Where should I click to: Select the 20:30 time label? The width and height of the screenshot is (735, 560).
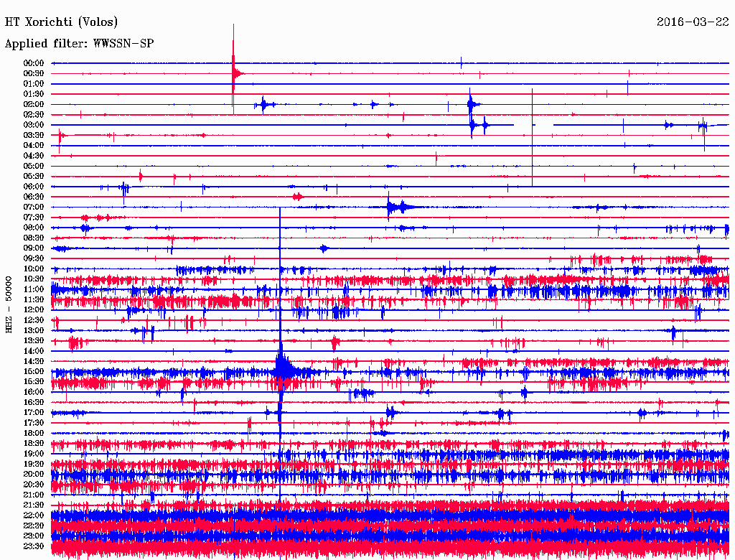34,485
